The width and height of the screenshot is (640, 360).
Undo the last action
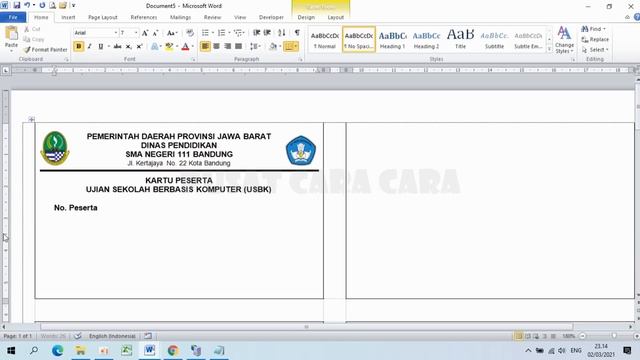[x=27, y=5]
